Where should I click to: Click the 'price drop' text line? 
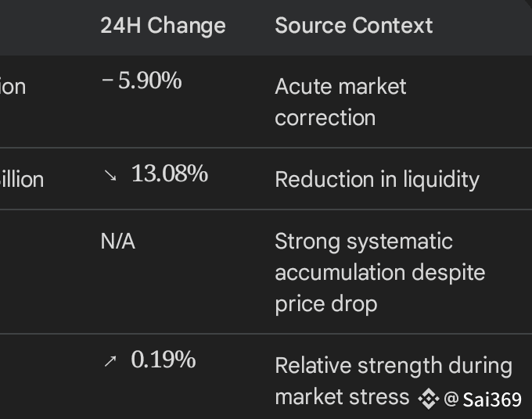pyautogui.click(x=325, y=303)
